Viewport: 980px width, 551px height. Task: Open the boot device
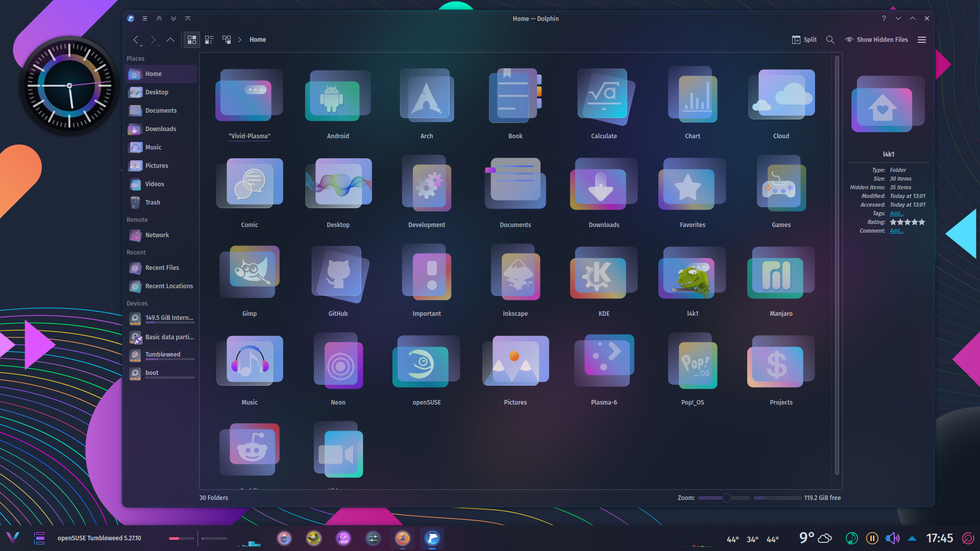pyautogui.click(x=161, y=373)
